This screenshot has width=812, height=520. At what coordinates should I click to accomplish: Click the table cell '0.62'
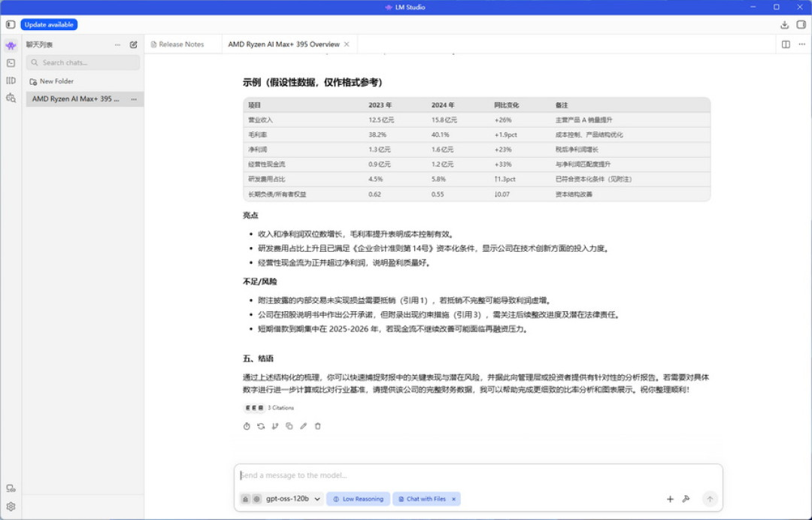click(375, 195)
